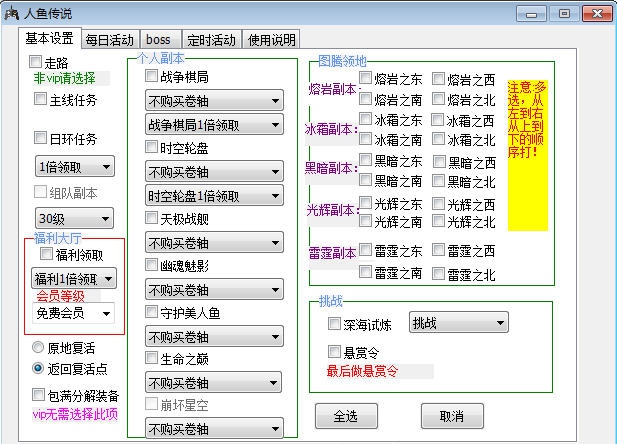Enable the 悬赏令 checkbox
The width and height of the screenshot is (617, 444).
coord(335,352)
